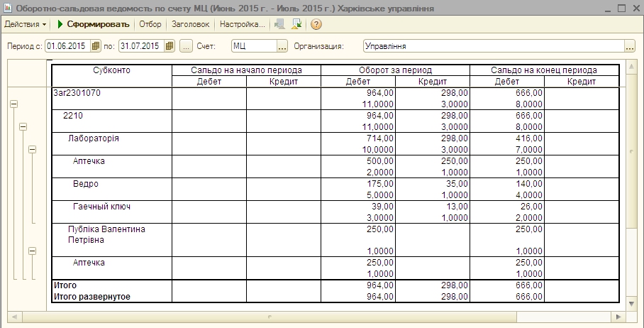644x328 pixels.
Task: Click the Итого total row label
Action: 65,285
